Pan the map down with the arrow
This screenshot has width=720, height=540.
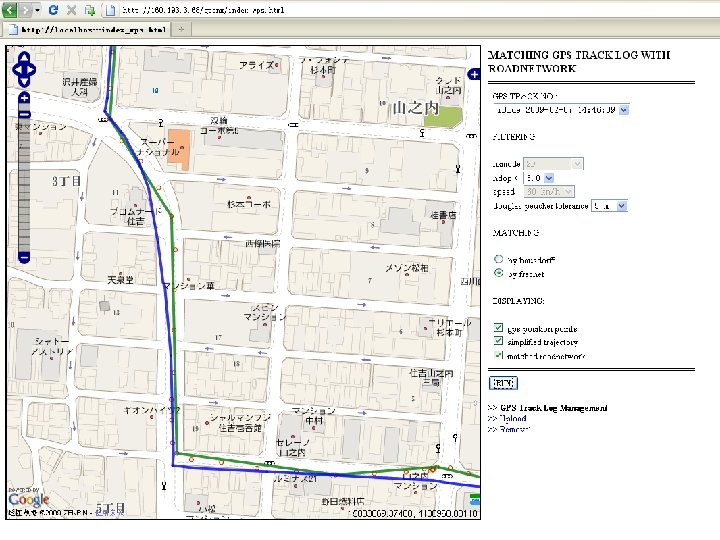click(24, 81)
